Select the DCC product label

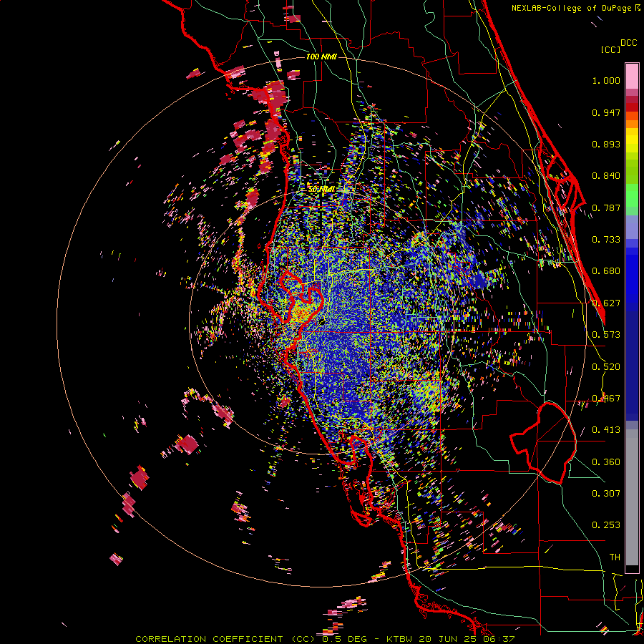pyautogui.click(x=629, y=43)
